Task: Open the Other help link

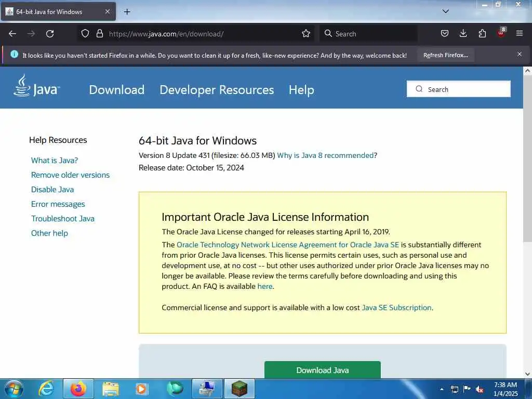Action: point(49,233)
